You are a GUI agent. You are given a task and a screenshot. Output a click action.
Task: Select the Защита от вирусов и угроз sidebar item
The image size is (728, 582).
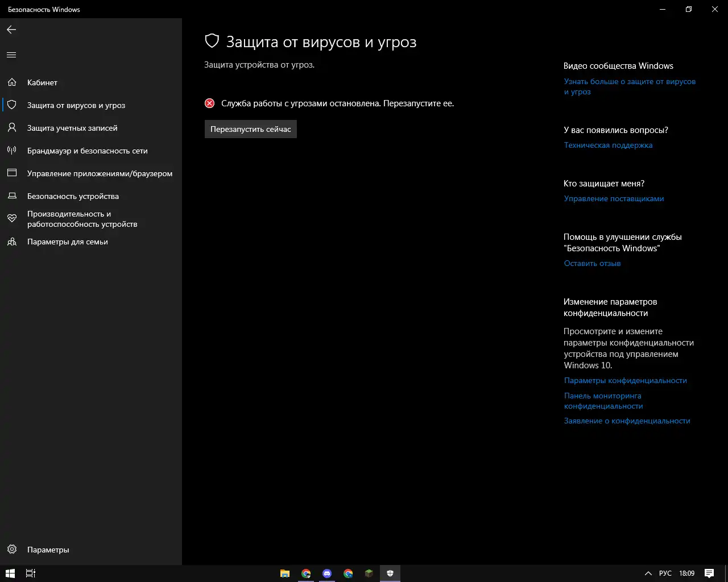[x=91, y=105]
